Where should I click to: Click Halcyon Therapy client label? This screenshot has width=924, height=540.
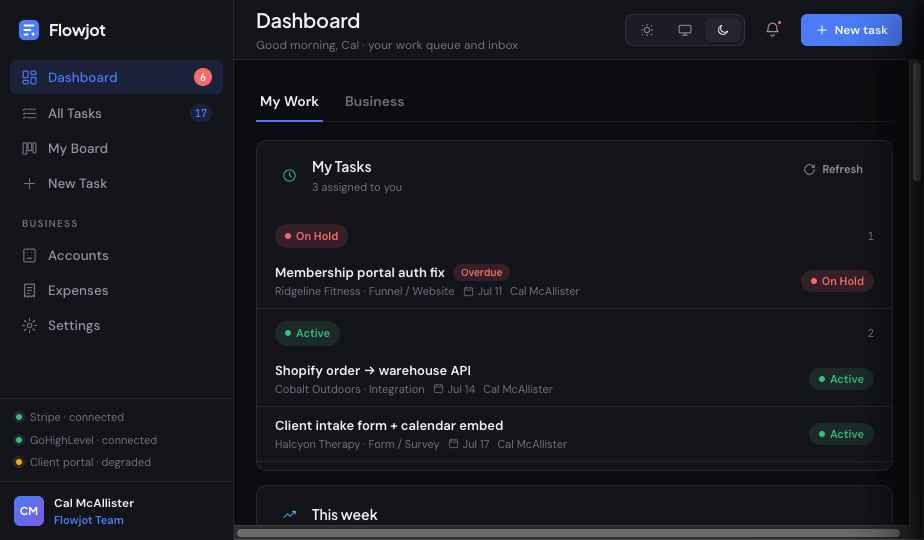[x=317, y=444]
